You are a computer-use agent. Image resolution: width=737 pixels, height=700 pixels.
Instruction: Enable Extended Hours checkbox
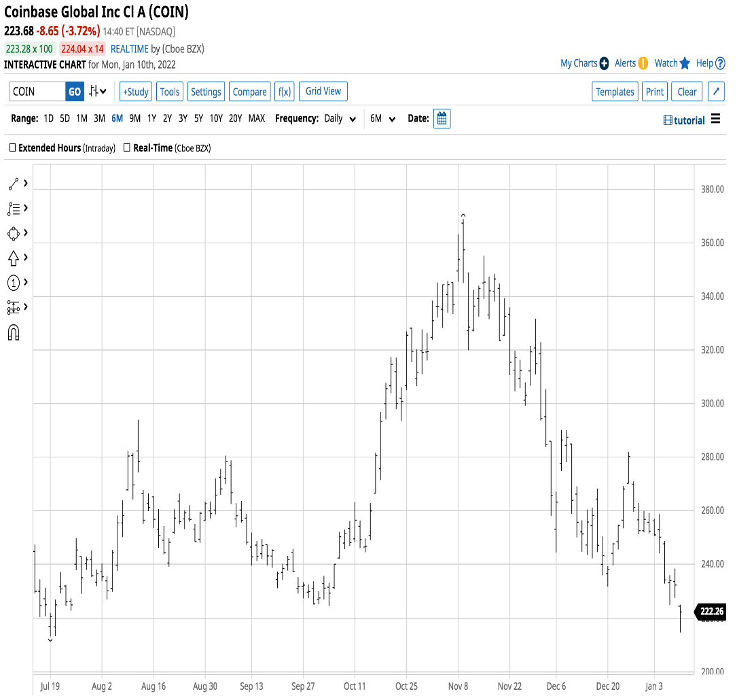pyautogui.click(x=13, y=147)
